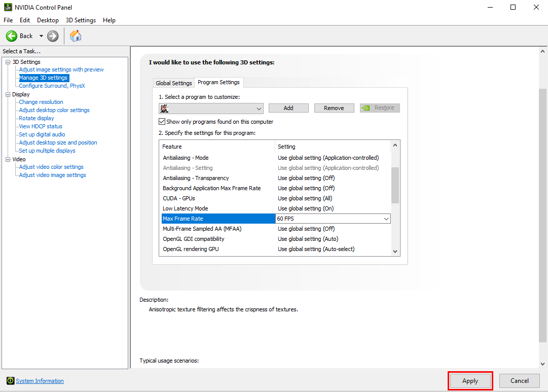
Task: Open 'Adjust video color settings'
Action: [x=51, y=167]
